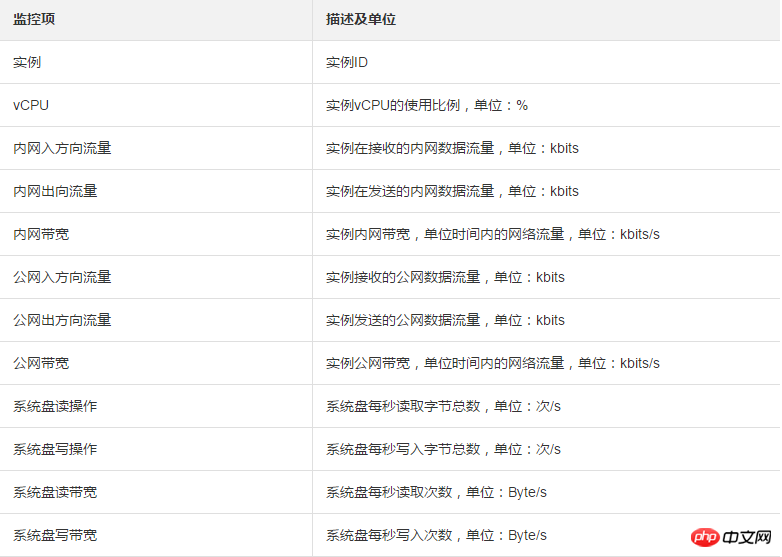Select the 内网入方向流量 row label
Image resolution: width=782 pixels, height=557 pixels.
pyautogui.click(x=62, y=148)
